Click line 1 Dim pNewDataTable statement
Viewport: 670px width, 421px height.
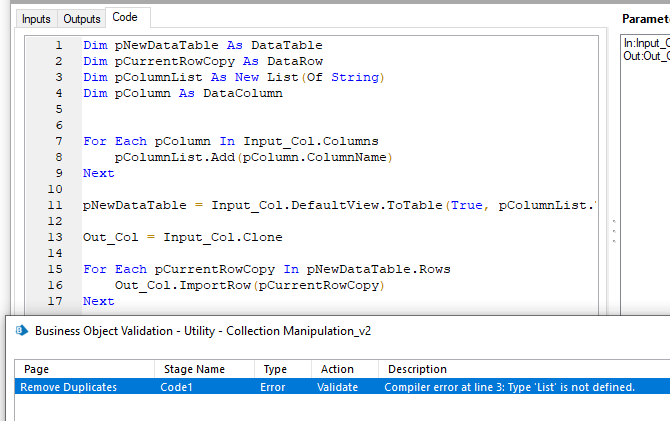click(x=203, y=45)
